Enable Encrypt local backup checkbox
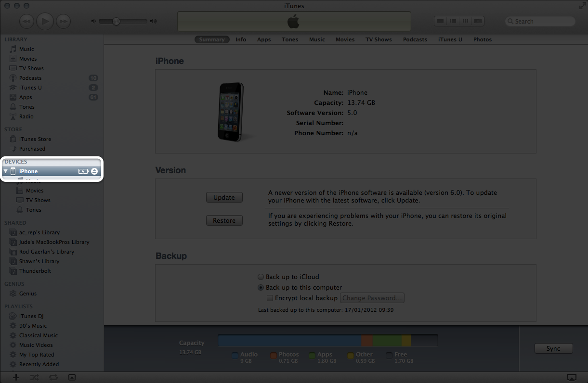Screen dimensions: 588x383 point(270,298)
